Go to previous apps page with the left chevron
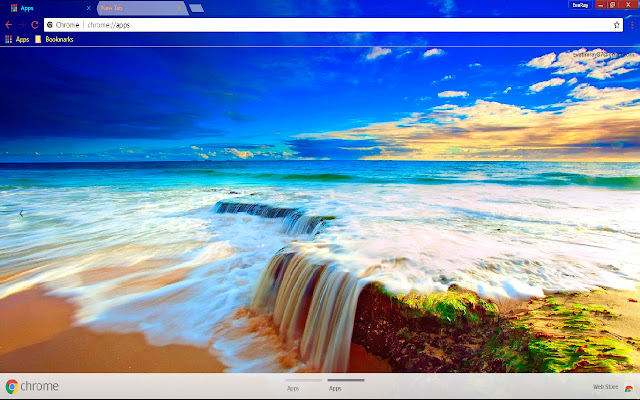The image size is (640, 400). click(x=21, y=213)
